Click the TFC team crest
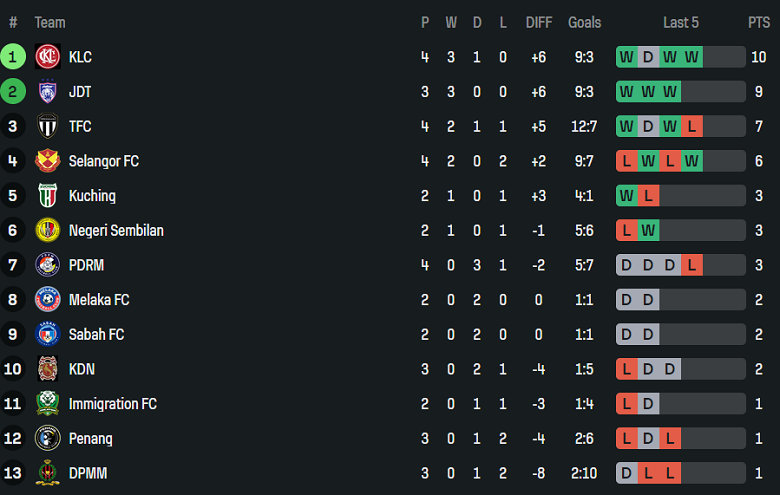 tap(48, 126)
